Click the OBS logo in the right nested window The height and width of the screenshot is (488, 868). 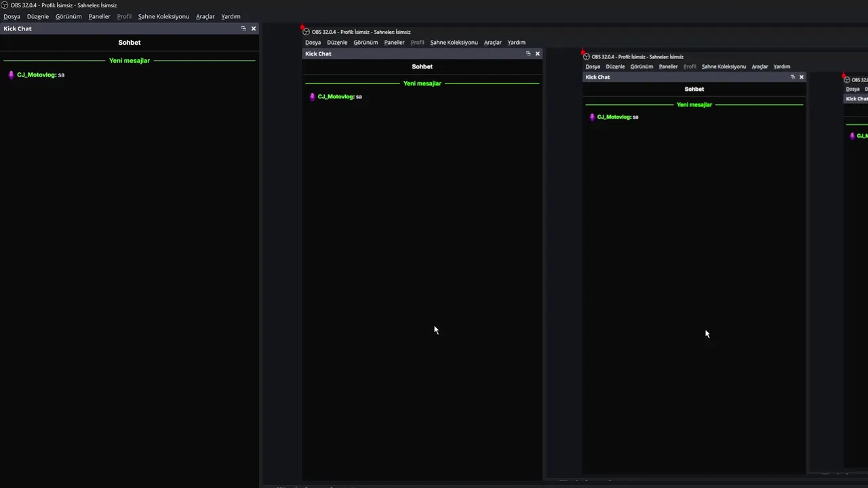pyautogui.click(x=587, y=57)
